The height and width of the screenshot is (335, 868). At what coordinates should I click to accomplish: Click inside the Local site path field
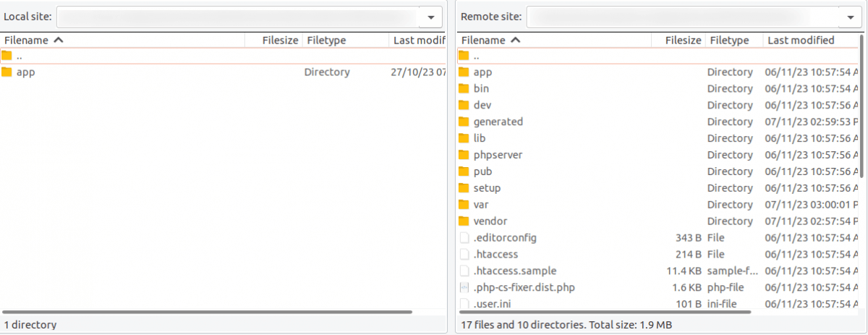pos(239,17)
